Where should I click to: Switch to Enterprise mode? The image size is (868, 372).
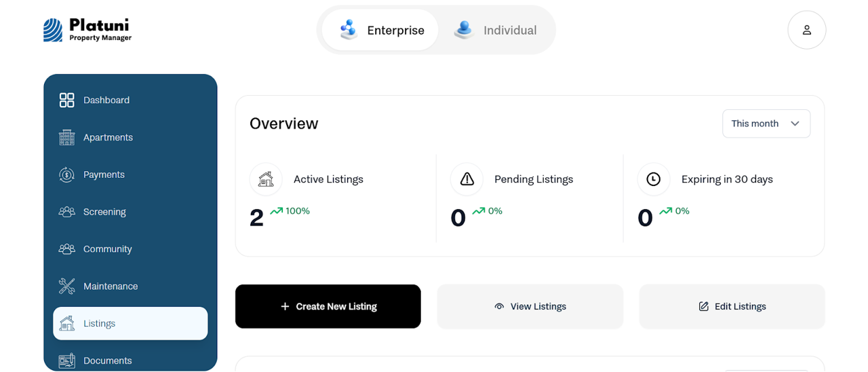(380, 30)
